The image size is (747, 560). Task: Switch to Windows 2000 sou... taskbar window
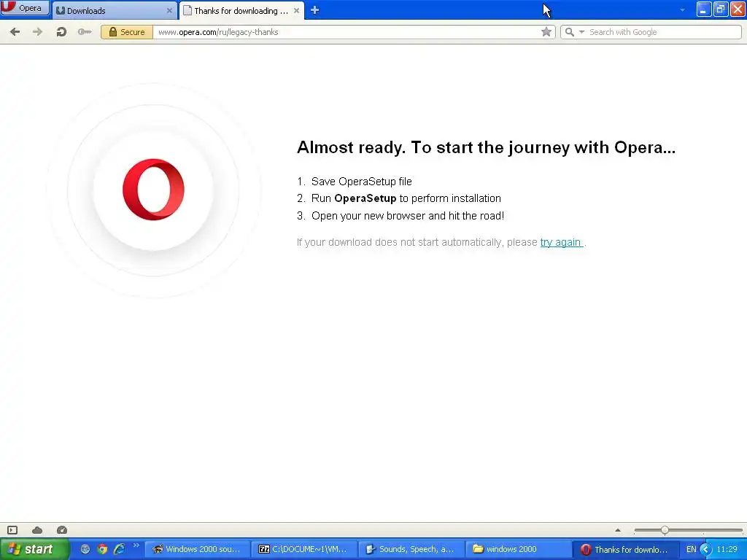tap(197, 549)
